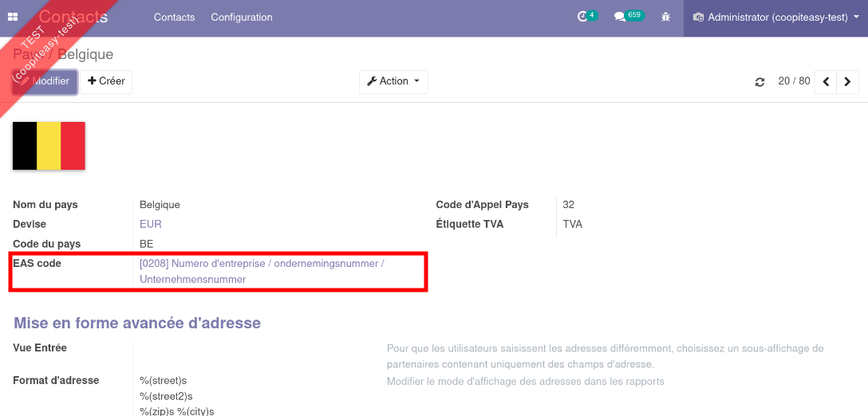Open the Administrator user menu
Screen dimensions: 868x416
coord(770,18)
